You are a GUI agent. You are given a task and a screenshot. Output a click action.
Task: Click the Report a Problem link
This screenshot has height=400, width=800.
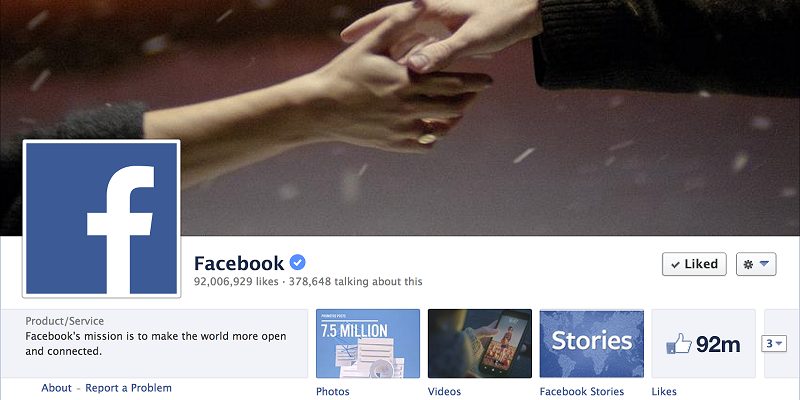click(x=128, y=388)
